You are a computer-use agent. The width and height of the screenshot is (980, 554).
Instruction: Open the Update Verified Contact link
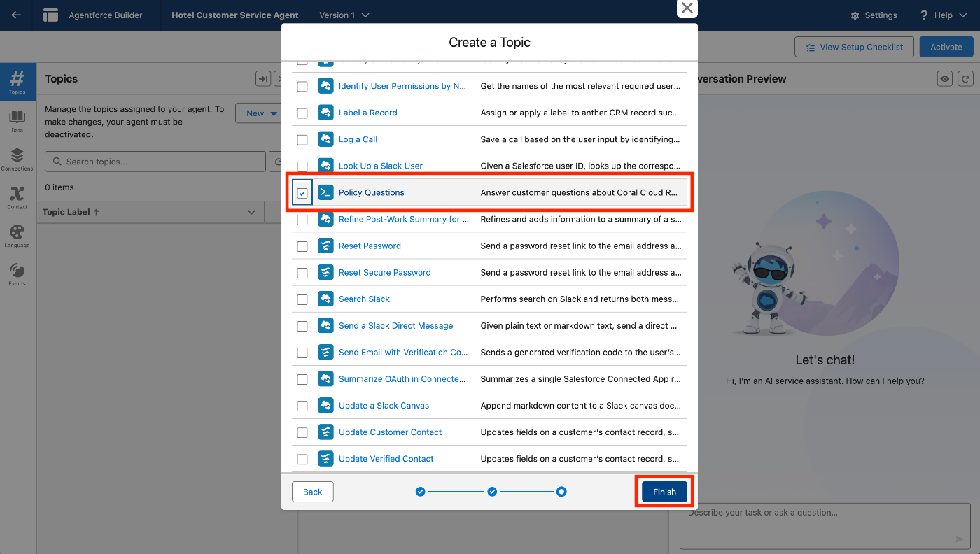386,458
